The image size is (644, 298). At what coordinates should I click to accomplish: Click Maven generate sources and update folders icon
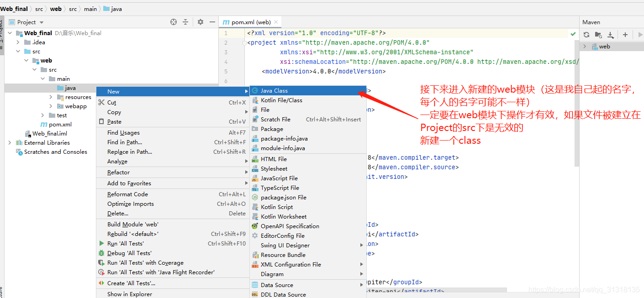(x=598, y=35)
